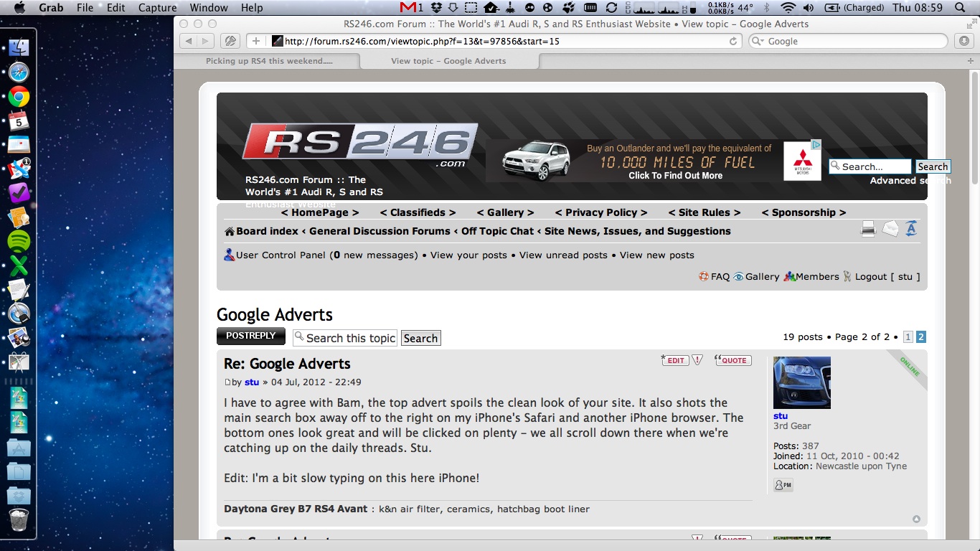
Task: Quote stu's post with the QUOTE icon
Action: [x=733, y=360]
